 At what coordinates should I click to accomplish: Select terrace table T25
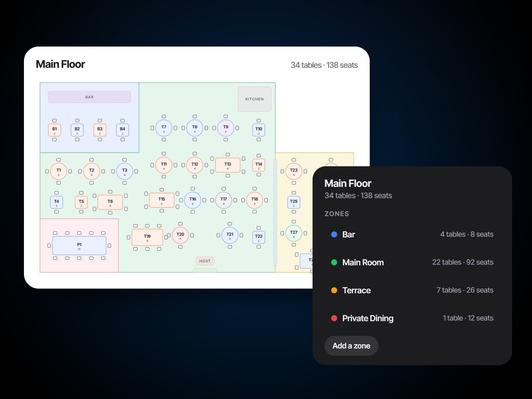tap(294, 202)
